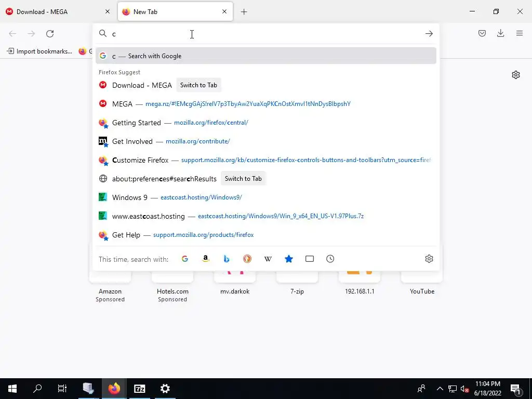Open Settings gear on the taskbar
Screen dimensions: 532x399
(165, 389)
